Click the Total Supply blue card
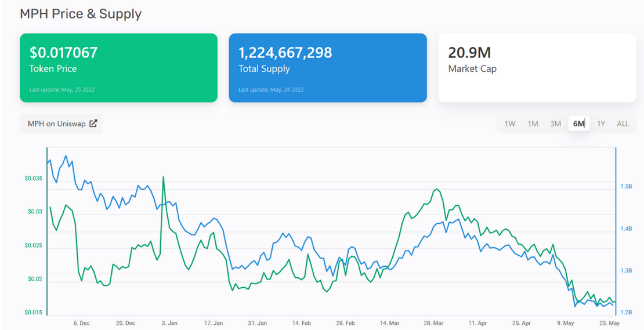Screen dimensions: 644x330 coord(328,68)
